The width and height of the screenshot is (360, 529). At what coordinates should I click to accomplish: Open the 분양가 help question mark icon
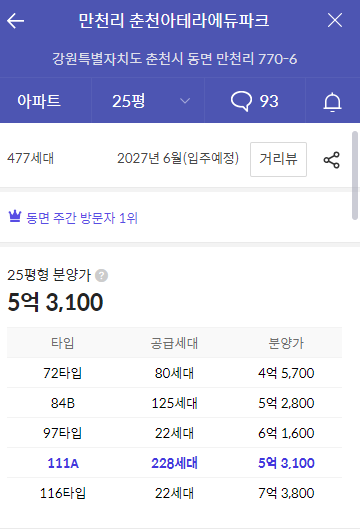coord(102,276)
